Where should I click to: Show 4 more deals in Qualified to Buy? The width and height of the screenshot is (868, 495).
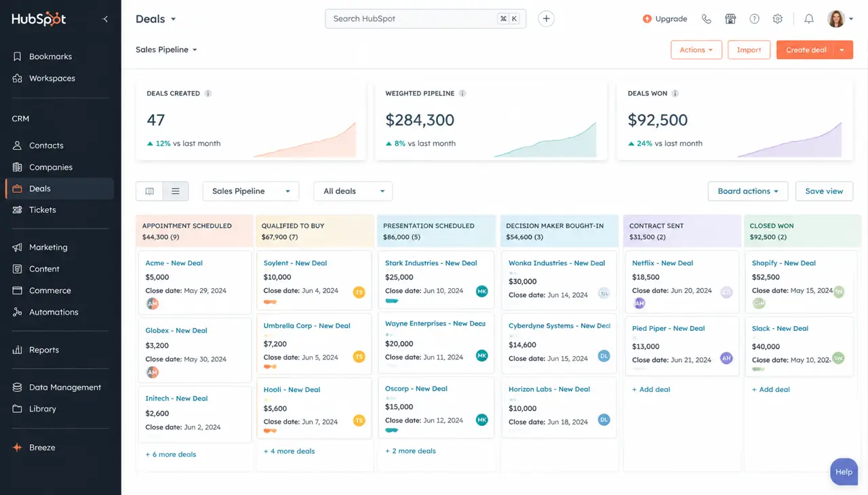point(290,451)
